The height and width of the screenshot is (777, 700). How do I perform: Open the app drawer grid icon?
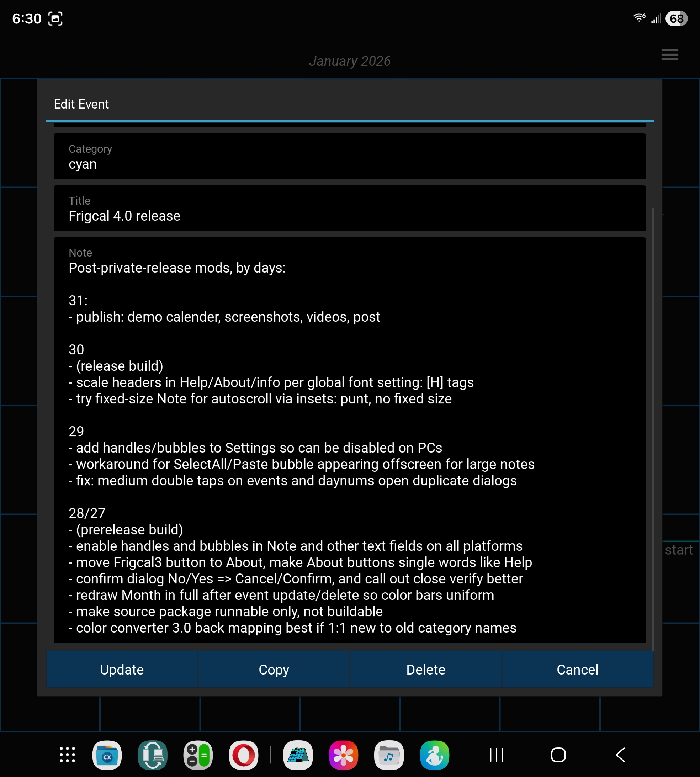click(67, 755)
